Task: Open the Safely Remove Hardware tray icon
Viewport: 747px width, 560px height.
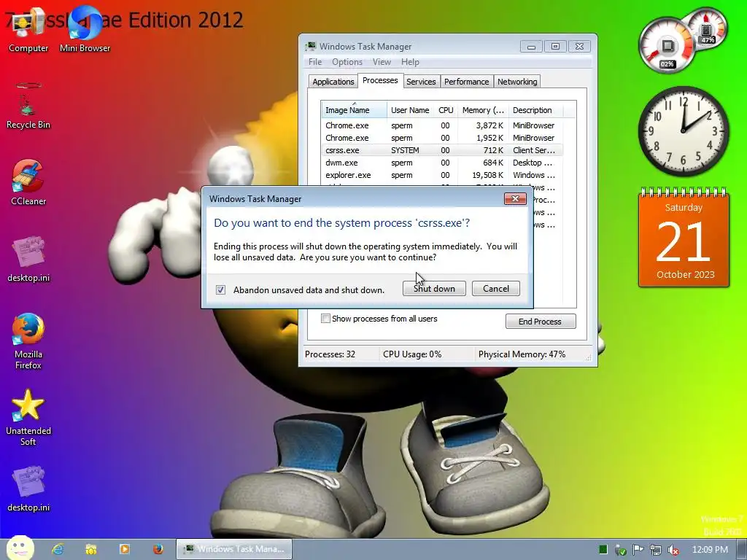Action: (620, 550)
